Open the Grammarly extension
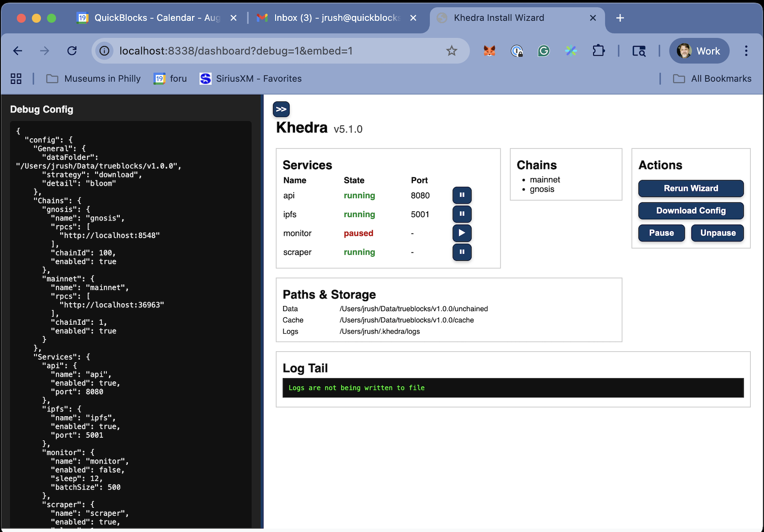 coord(544,51)
